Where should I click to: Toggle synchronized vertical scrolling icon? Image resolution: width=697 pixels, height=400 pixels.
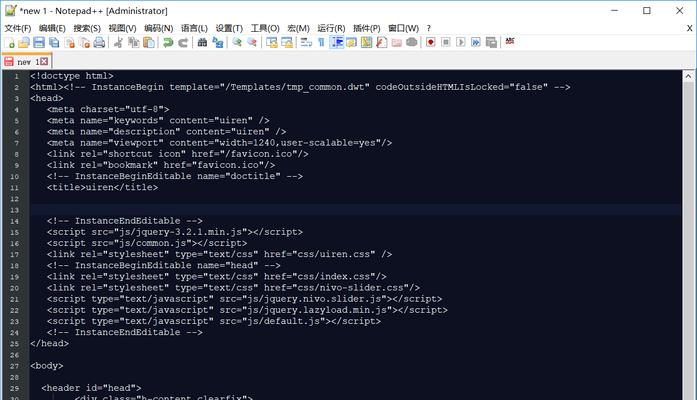[272, 43]
